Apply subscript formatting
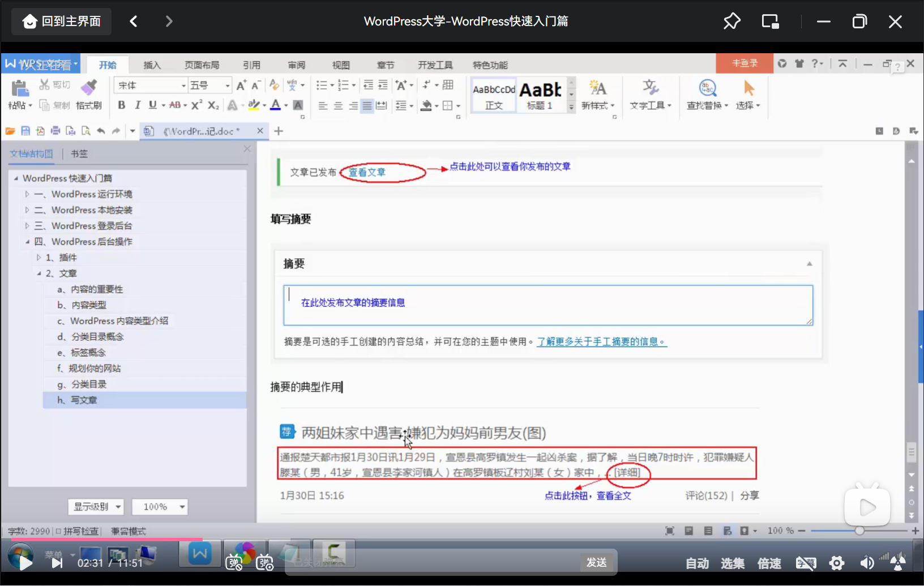 click(213, 105)
